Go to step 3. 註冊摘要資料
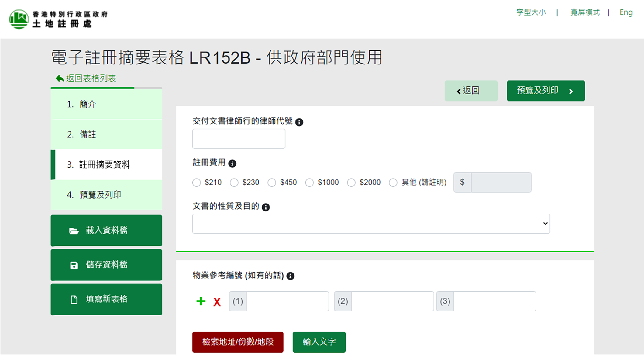Viewport: 644px width, 355px height. click(x=106, y=165)
